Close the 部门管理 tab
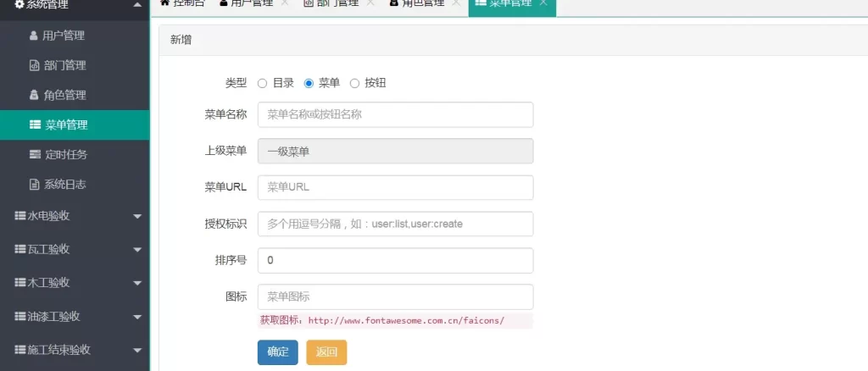The height and width of the screenshot is (371, 868). 370,3
